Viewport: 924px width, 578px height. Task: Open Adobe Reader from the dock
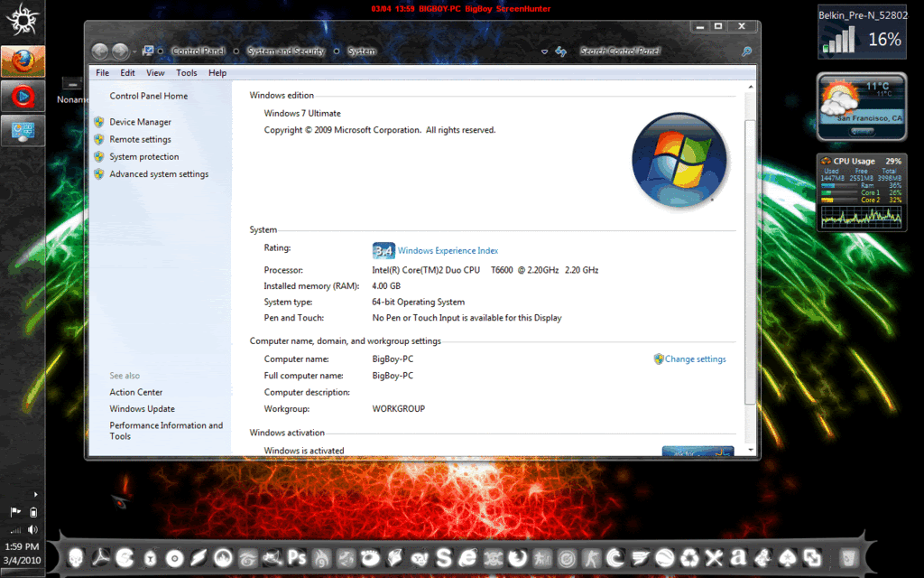(101, 557)
